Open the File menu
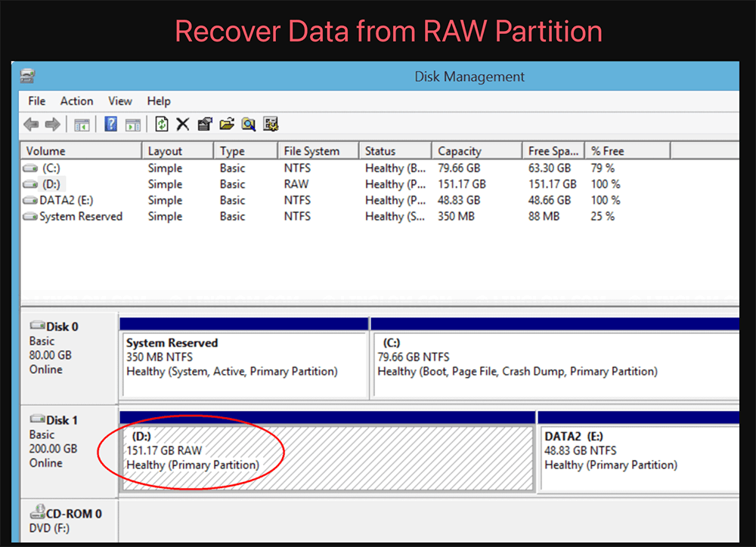The image size is (756, 547). coord(36,100)
